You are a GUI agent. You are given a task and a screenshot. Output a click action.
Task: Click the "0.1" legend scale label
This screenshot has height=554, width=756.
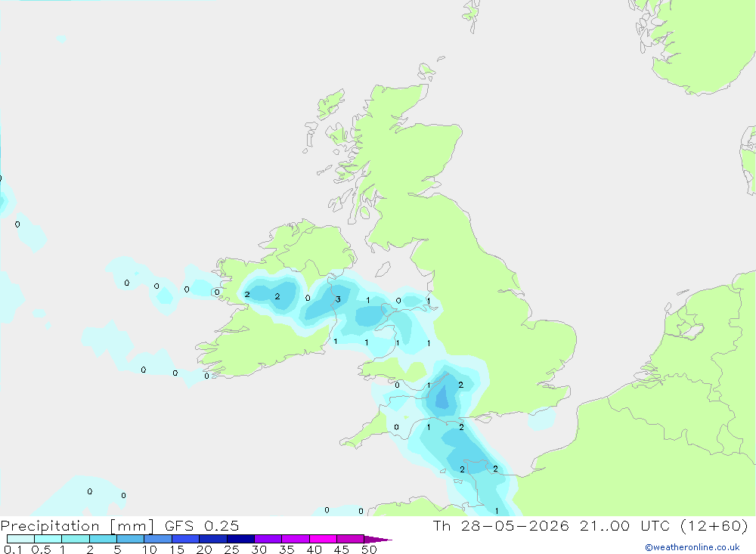(13, 549)
